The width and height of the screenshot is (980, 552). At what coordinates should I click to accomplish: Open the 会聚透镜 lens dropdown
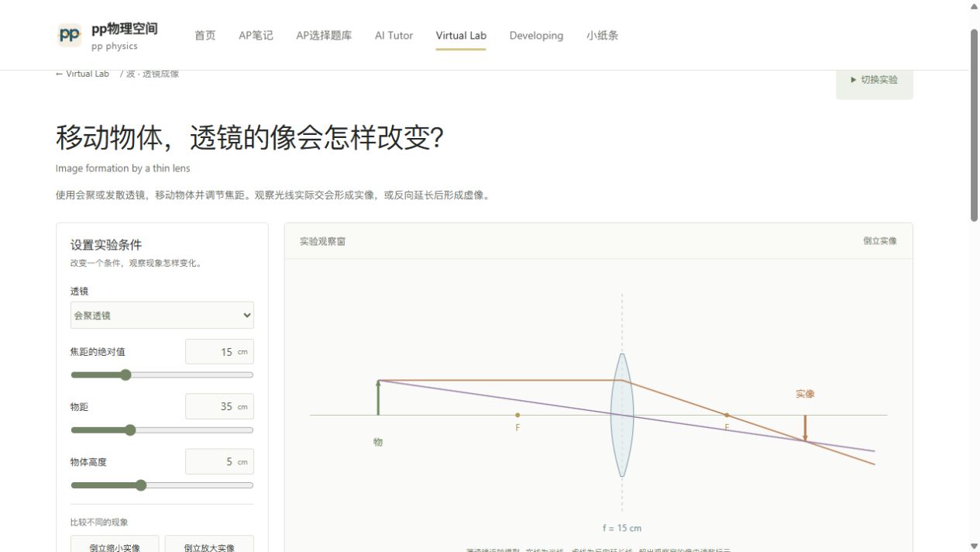click(162, 316)
